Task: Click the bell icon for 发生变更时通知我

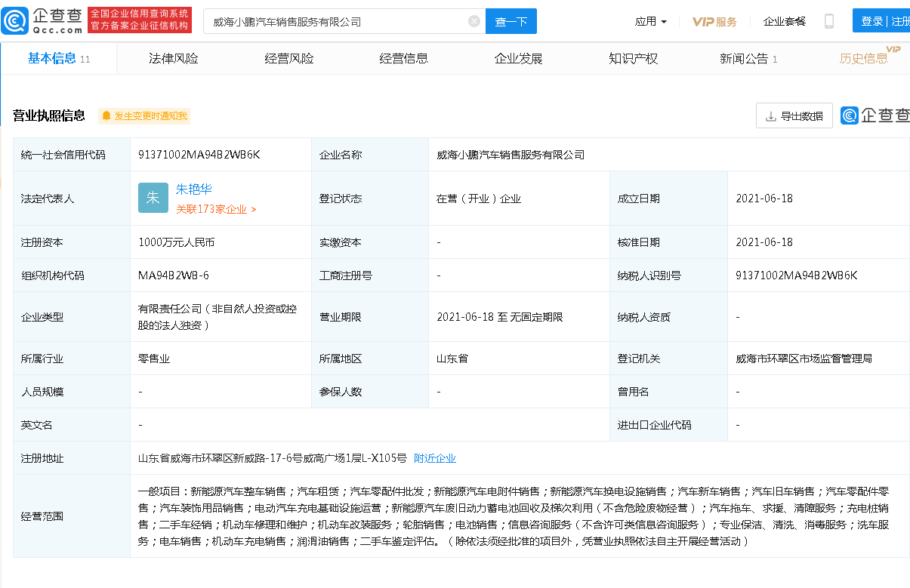Action: coord(106,115)
